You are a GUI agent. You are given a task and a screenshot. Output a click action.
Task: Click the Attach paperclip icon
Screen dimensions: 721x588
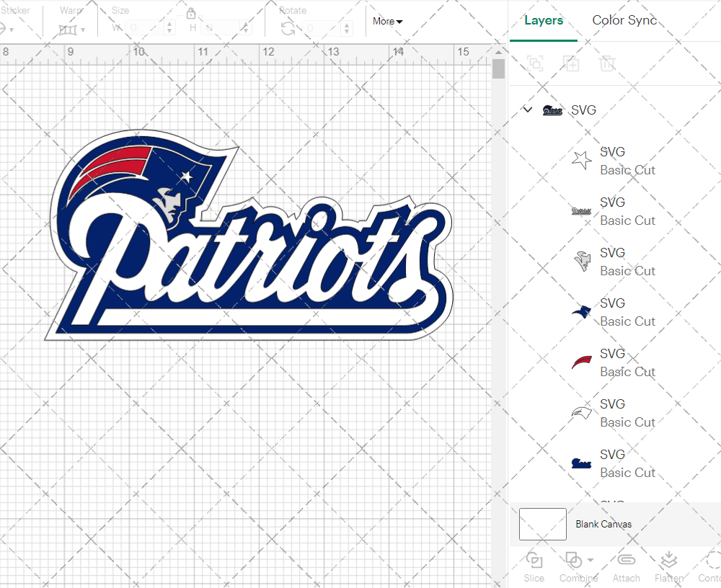(x=626, y=561)
